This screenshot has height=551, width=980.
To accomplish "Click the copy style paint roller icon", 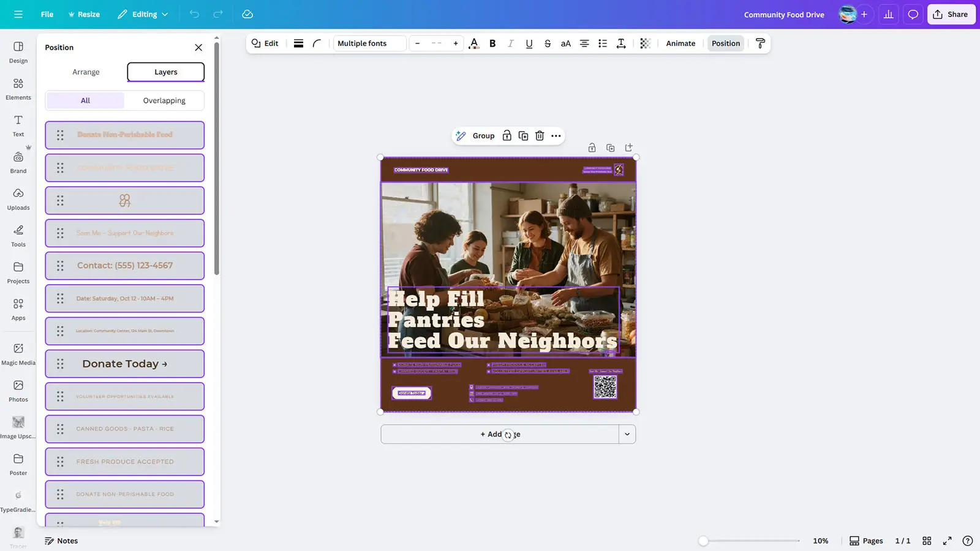I will [760, 43].
